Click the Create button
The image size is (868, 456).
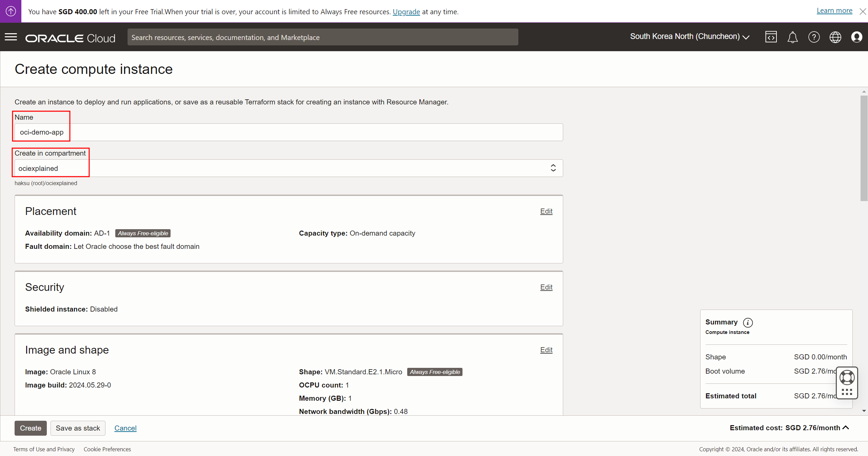31,428
